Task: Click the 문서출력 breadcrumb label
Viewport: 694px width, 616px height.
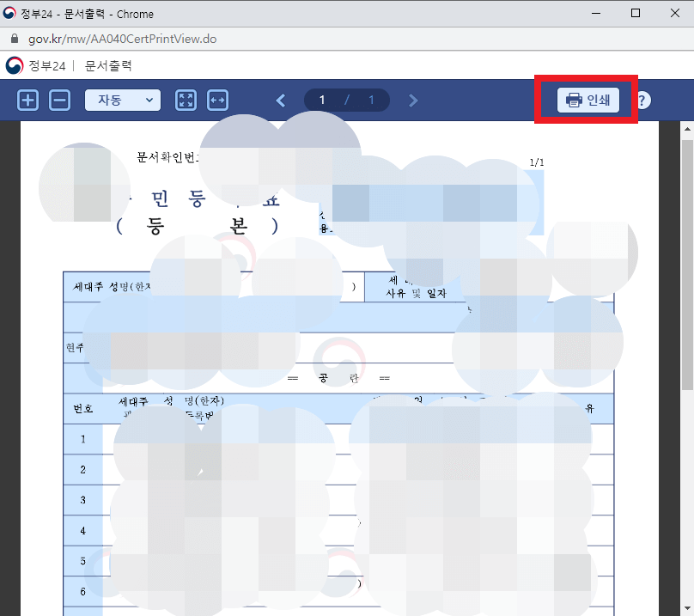Action: pos(108,64)
